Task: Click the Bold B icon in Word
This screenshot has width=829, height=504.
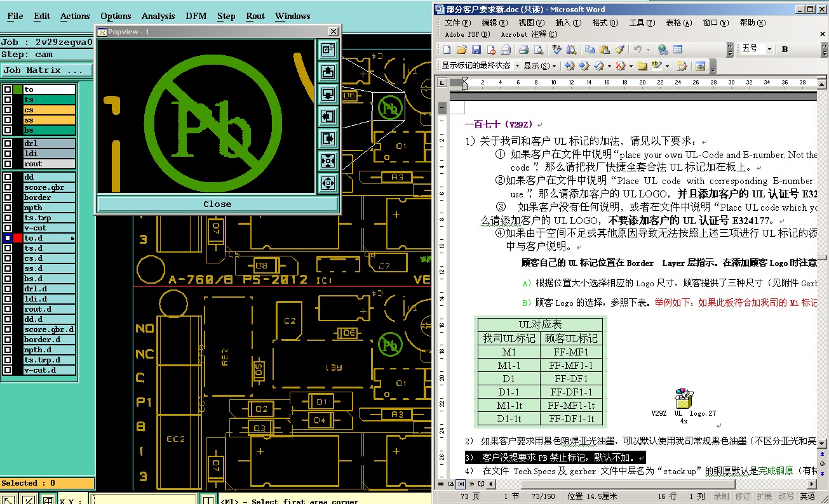Action: tap(785, 50)
